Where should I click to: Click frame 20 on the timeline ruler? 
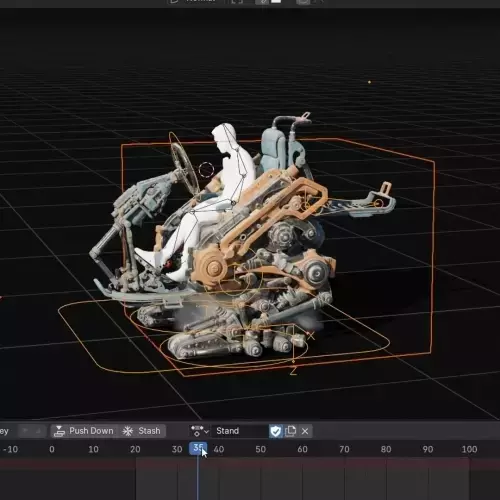pyautogui.click(x=135, y=449)
